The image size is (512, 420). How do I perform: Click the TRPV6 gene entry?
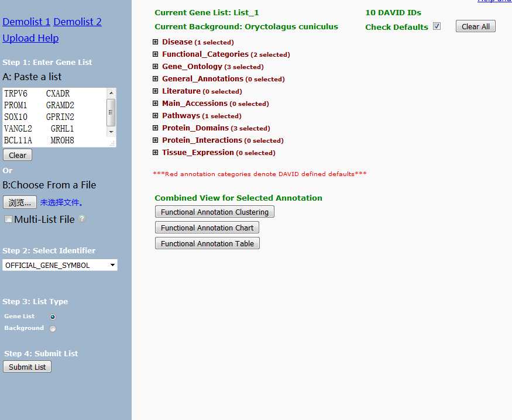point(16,94)
